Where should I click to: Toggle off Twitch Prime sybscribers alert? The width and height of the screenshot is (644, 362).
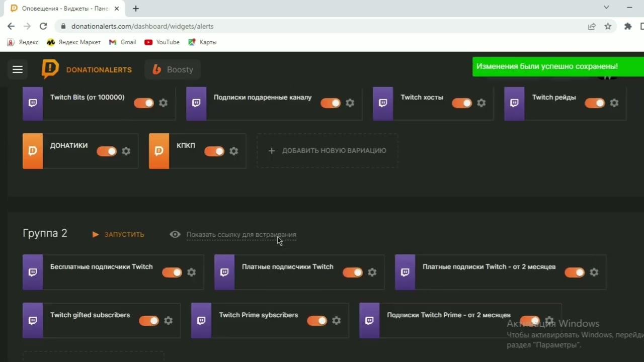pyautogui.click(x=317, y=321)
